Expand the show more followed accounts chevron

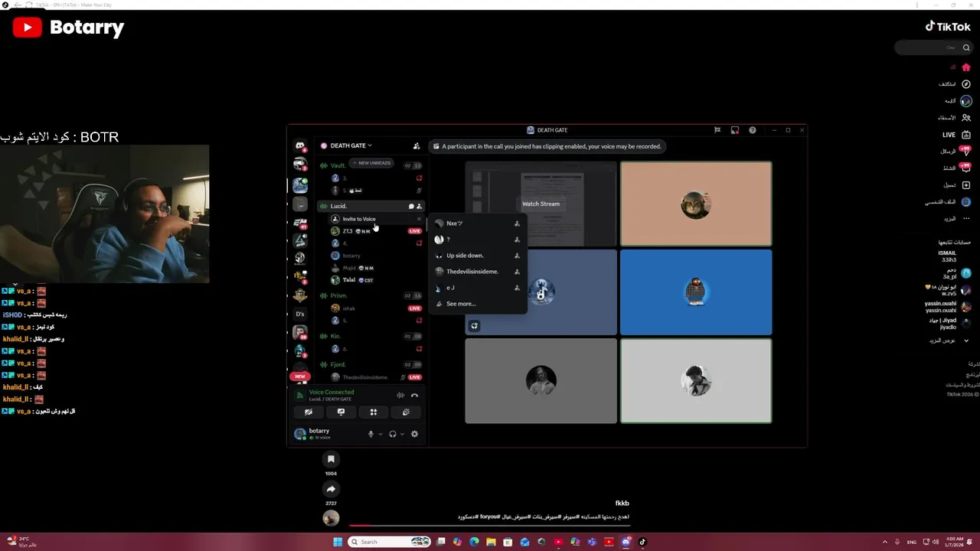pyautogui.click(x=966, y=341)
